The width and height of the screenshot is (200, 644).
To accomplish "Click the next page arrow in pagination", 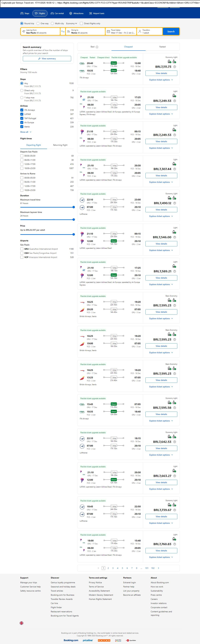I will [158, 568].
